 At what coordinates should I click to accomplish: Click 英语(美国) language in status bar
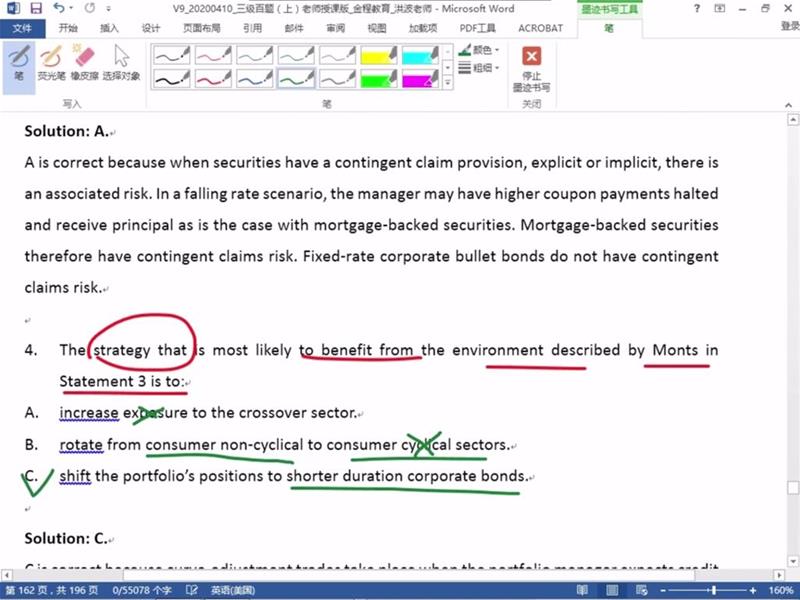(233, 591)
